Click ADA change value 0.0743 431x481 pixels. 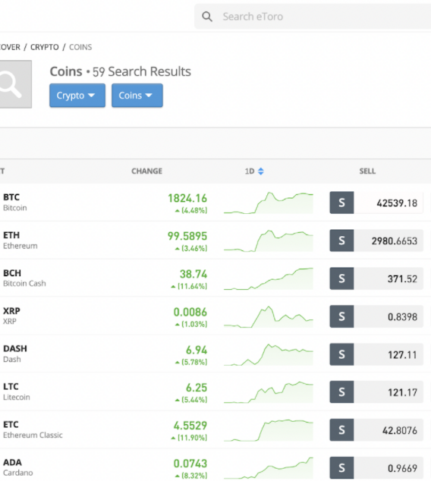coord(190,464)
